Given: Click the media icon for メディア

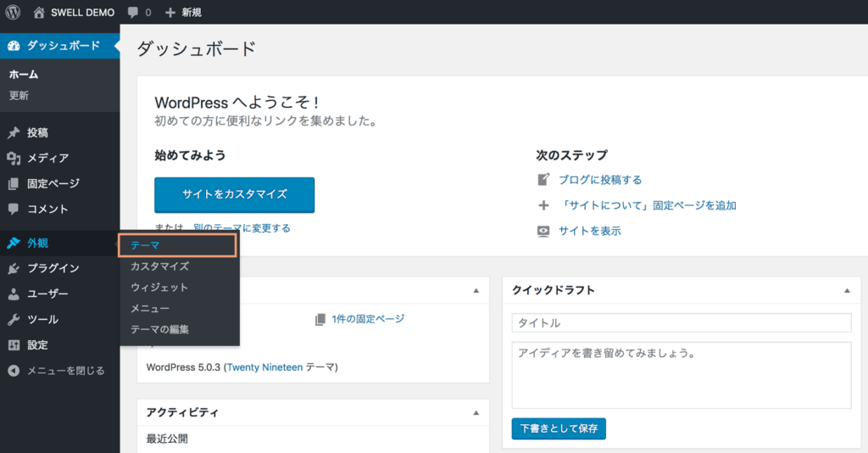Looking at the screenshot, I should pos(14,159).
